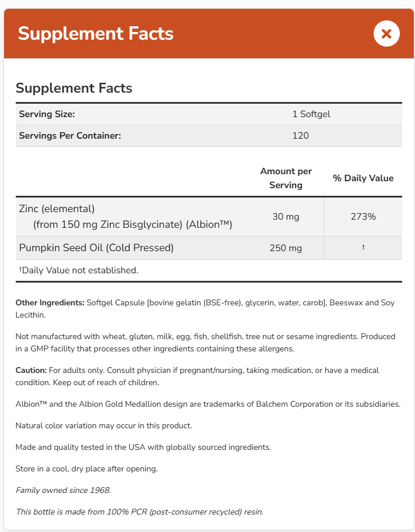Click the 273% daily value cell
This screenshot has width=415, height=532.
[x=363, y=217]
